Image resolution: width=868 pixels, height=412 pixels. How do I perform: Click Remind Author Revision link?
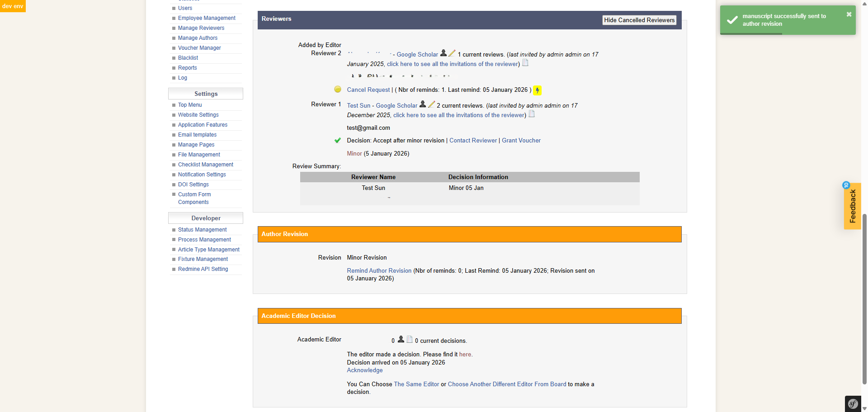click(x=379, y=271)
